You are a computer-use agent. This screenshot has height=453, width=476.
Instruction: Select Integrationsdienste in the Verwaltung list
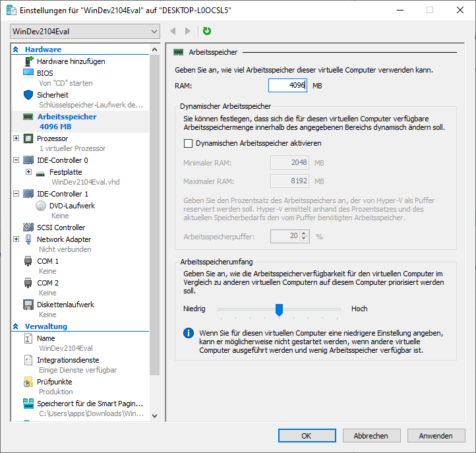68,360
